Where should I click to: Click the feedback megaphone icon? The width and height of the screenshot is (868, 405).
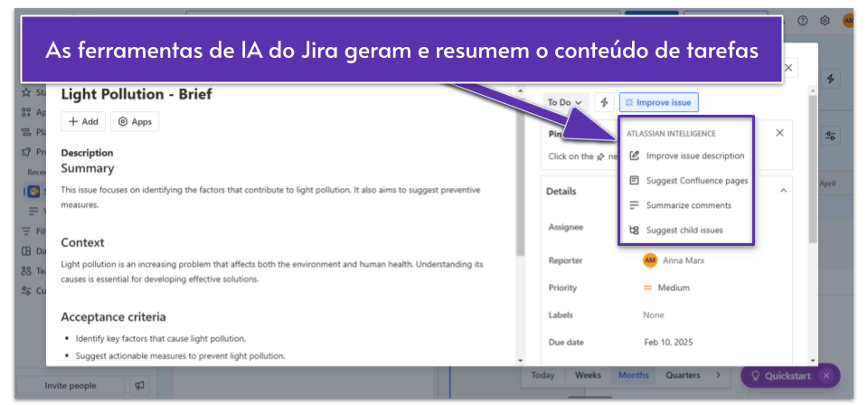[x=139, y=386]
